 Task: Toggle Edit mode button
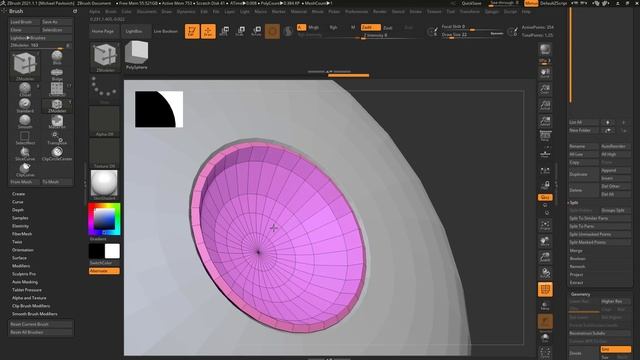192,31
